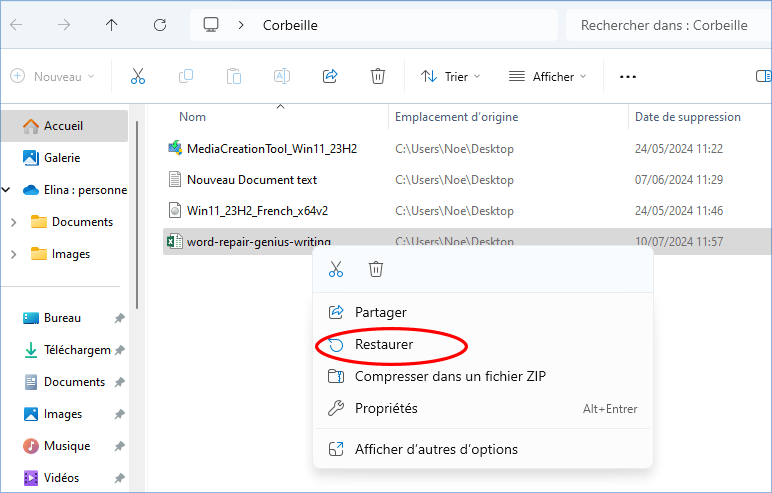Click the Paste clipboard icon in toolbar

click(x=234, y=76)
